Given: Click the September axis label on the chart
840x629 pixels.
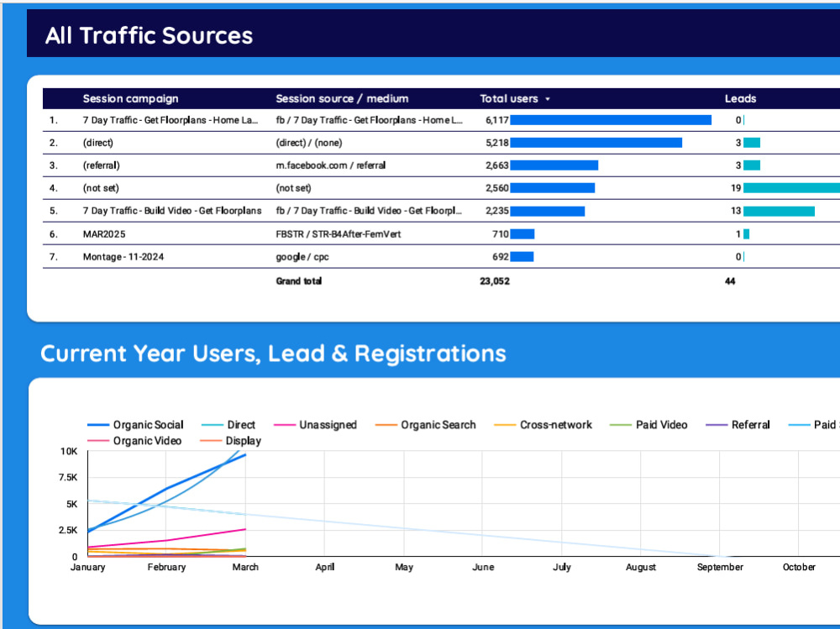Looking at the screenshot, I should point(720,567).
